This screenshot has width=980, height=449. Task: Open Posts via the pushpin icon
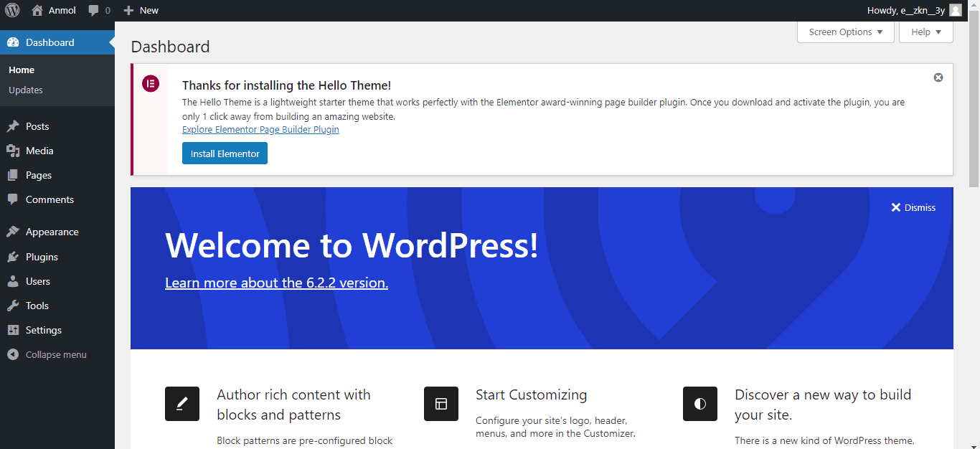(12, 126)
